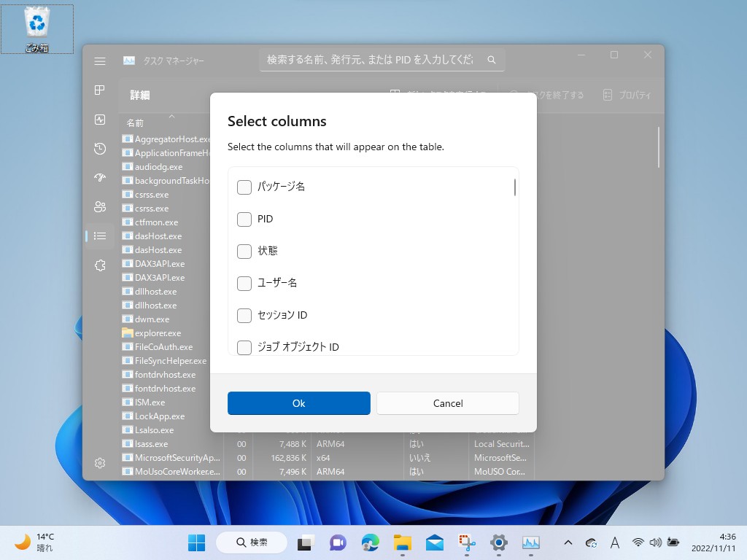Screen dimensions: 747x560
Task: Enable the PID column checkbox
Action: (x=244, y=219)
